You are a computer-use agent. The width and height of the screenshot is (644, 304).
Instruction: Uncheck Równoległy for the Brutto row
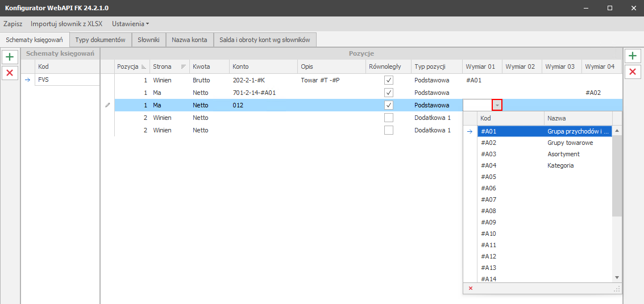(389, 80)
